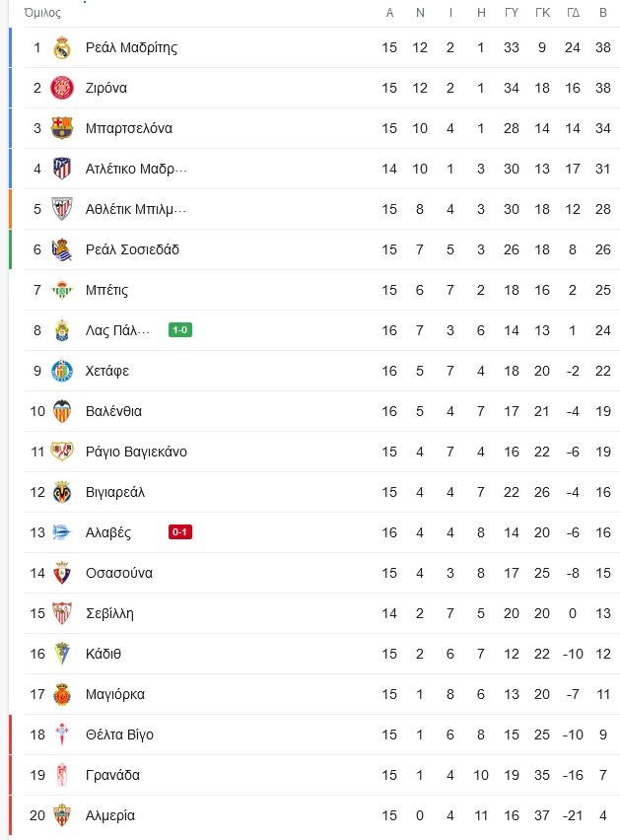The width and height of the screenshot is (620, 840).
Task: Click the Β points column header
Action: pos(603,13)
